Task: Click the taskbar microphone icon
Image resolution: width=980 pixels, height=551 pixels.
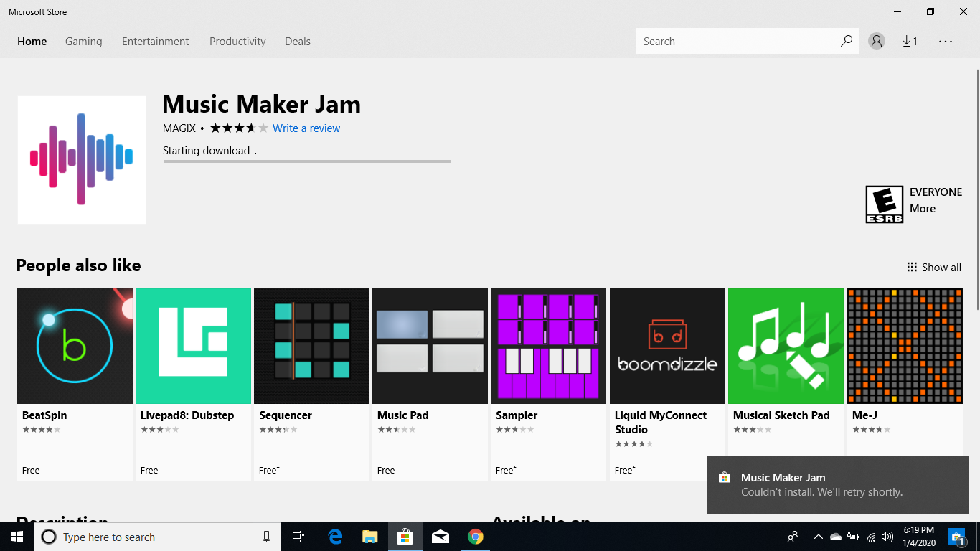Action: pos(266,537)
